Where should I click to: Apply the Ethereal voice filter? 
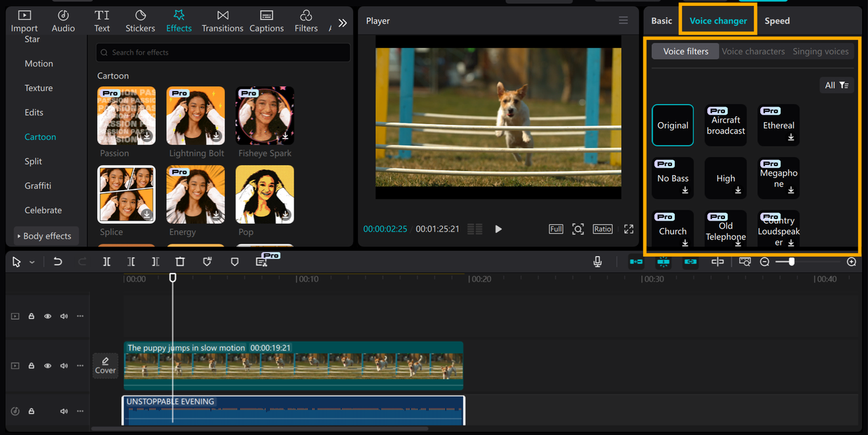[x=778, y=126]
